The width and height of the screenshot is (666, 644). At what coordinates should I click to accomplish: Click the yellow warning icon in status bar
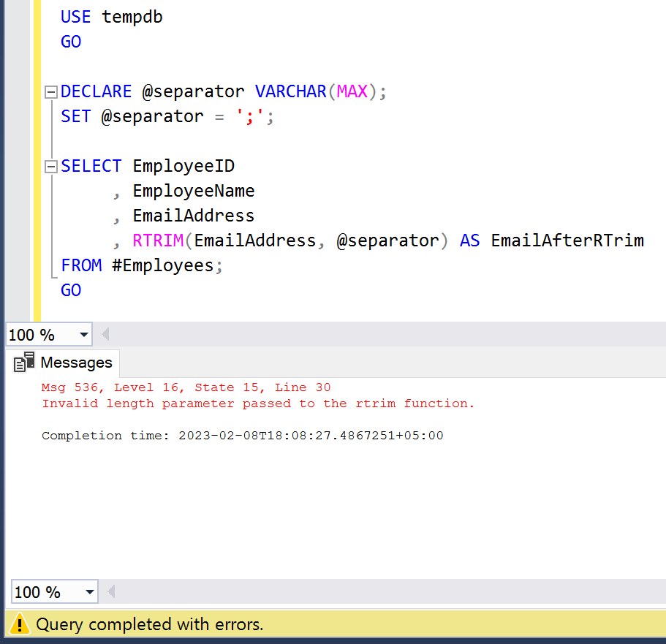(x=20, y=624)
